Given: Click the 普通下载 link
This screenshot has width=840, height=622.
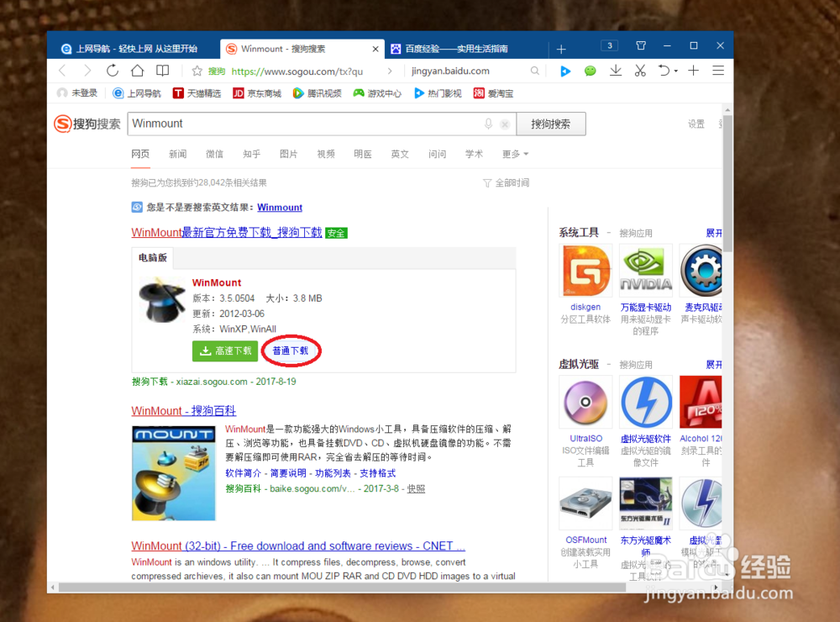Looking at the screenshot, I should 291,351.
